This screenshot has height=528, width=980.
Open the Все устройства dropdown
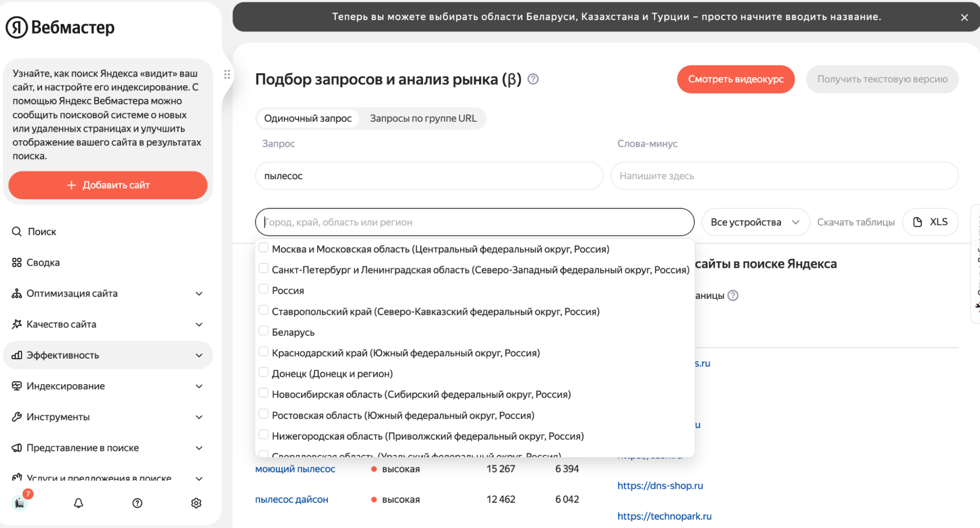point(755,222)
